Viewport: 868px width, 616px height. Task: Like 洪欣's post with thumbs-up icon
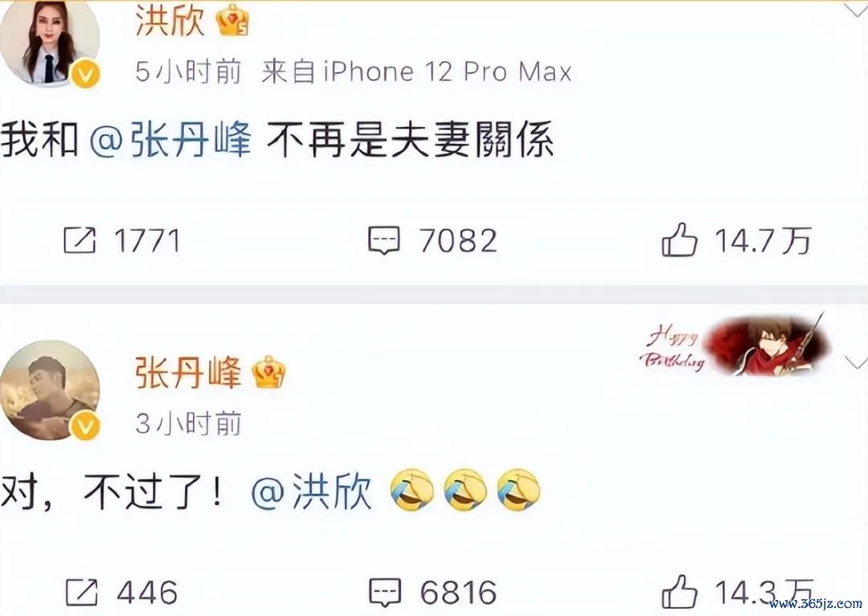tap(679, 239)
